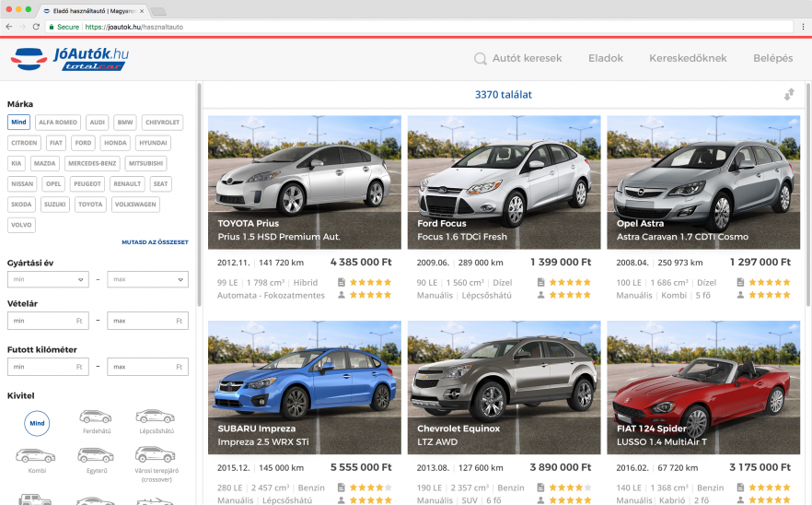Toggle the SKODA brand filter
The height and width of the screenshot is (505, 812).
21,205
